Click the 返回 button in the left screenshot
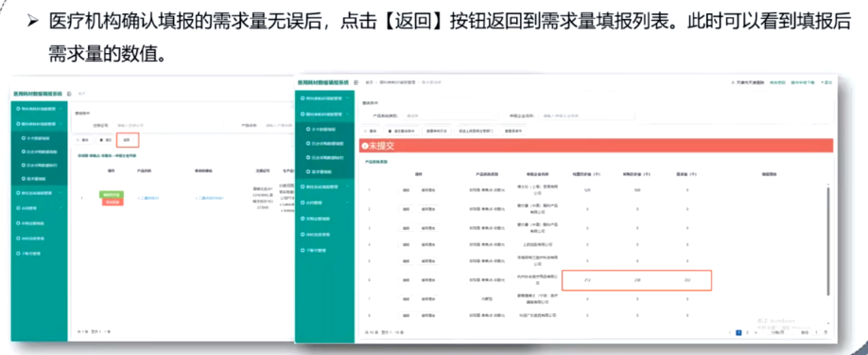This screenshot has width=868, height=355. click(128, 140)
